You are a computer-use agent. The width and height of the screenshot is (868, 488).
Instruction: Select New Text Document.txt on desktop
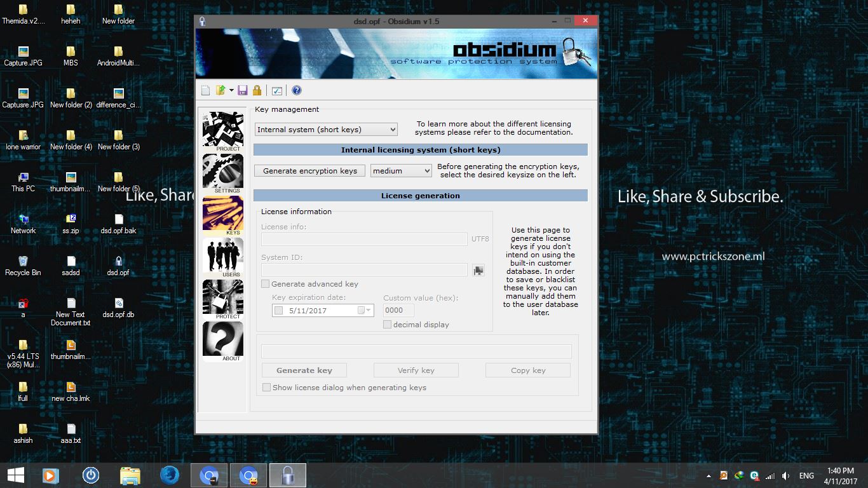coord(71,311)
